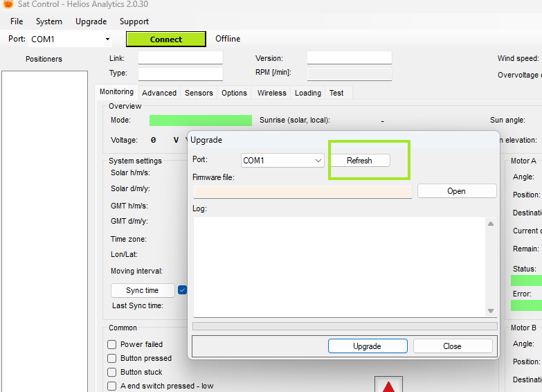The height and width of the screenshot is (392, 542).
Task: Switch to the Sensors tab
Action: coord(199,93)
